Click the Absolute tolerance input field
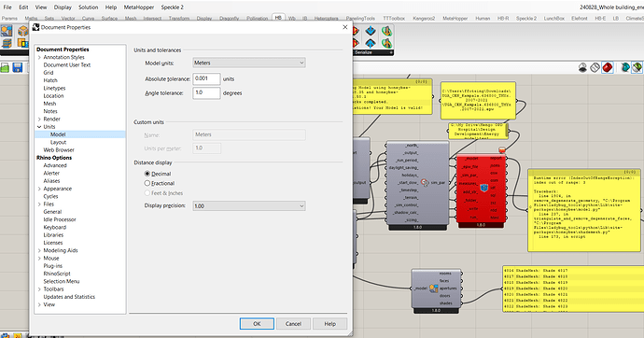 (x=206, y=78)
